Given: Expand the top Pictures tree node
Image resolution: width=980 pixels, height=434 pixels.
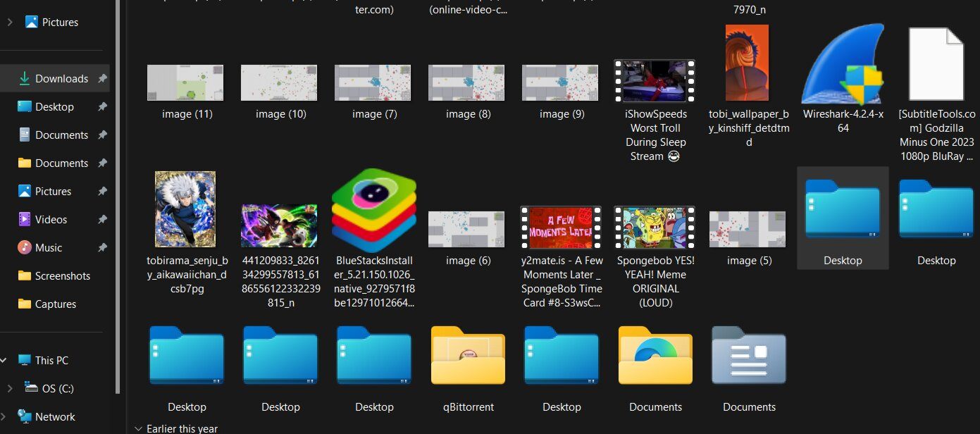Looking at the screenshot, I should (x=9, y=23).
